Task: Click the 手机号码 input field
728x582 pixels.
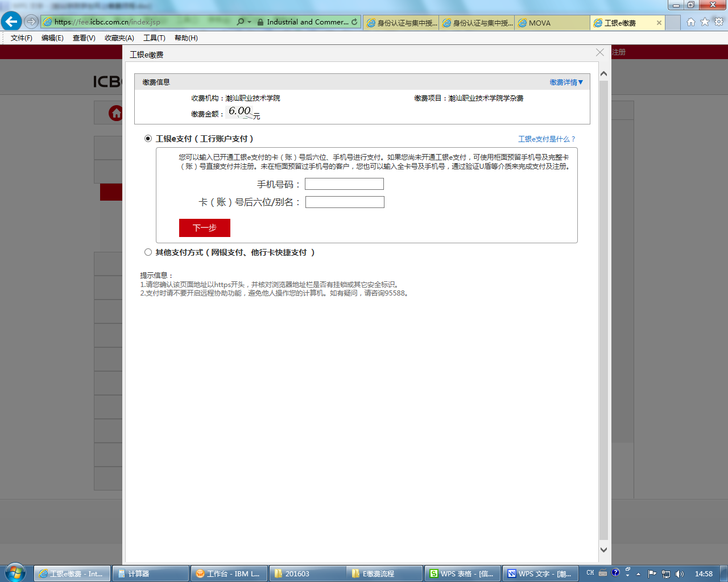Action: tap(344, 184)
